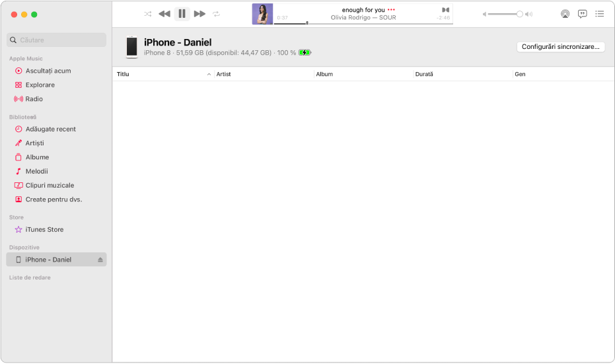This screenshot has height=364, width=615.
Task: Adjust the volume slider knob
Action: pos(519,14)
